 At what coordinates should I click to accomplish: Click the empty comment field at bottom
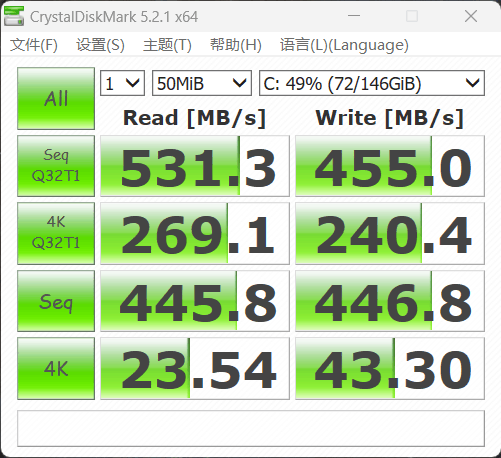(251, 428)
